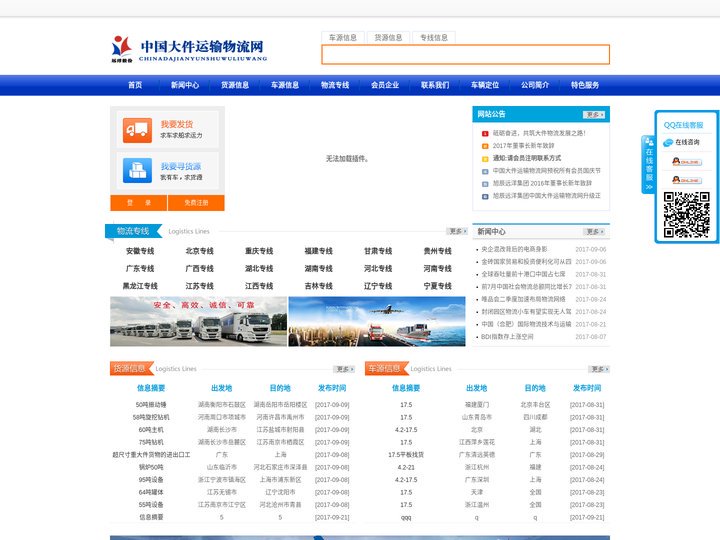The height and width of the screenshot is (540, 720).
Task: Click the orange truck icon for 我要发货
Action: 137,130
